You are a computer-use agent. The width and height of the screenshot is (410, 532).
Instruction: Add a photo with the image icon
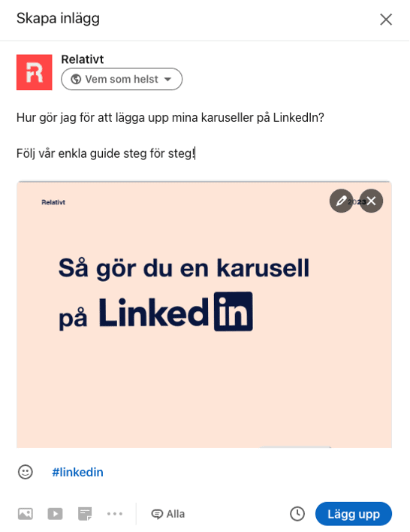tap(26, 514)
